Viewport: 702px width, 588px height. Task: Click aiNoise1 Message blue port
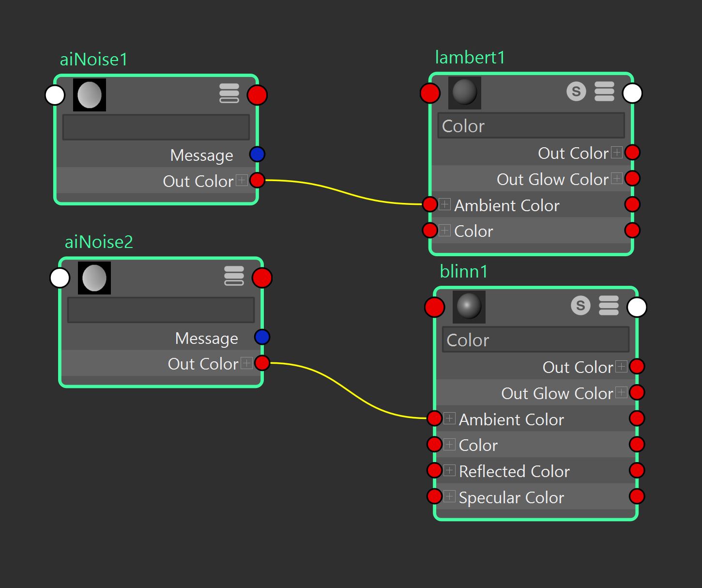coord(257,155)
